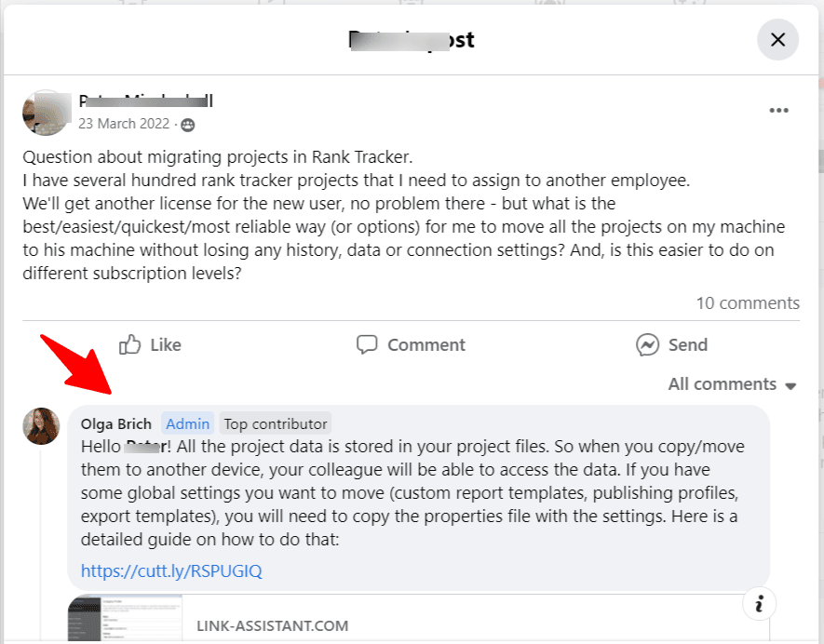Image resolution: width=824 pixels, height=644 pixels.
Task: Click the privacy globe icon beside the post date
Action: point(188,123)
